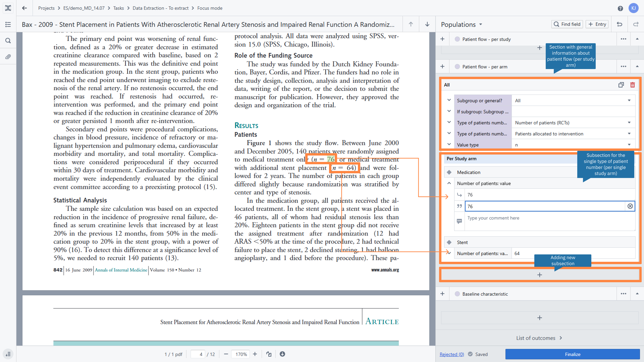
Task: Click the Find field button
Action: (x=567, y=24)
